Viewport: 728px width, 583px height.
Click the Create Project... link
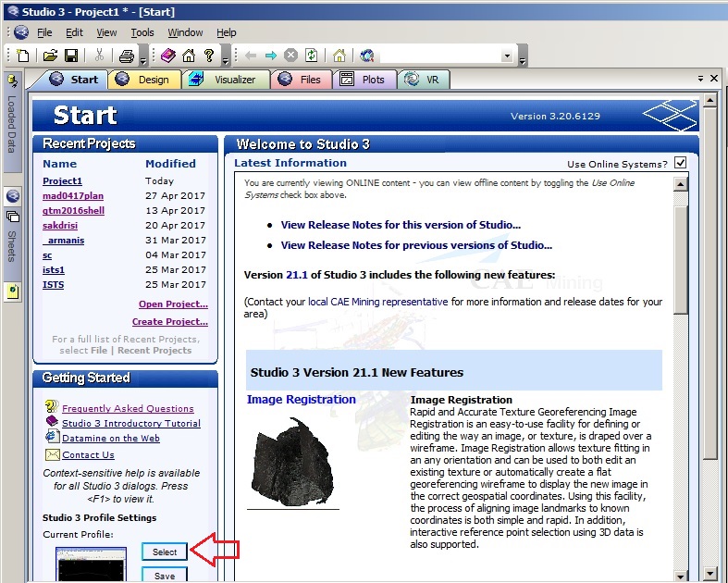[x=170, y=321]
